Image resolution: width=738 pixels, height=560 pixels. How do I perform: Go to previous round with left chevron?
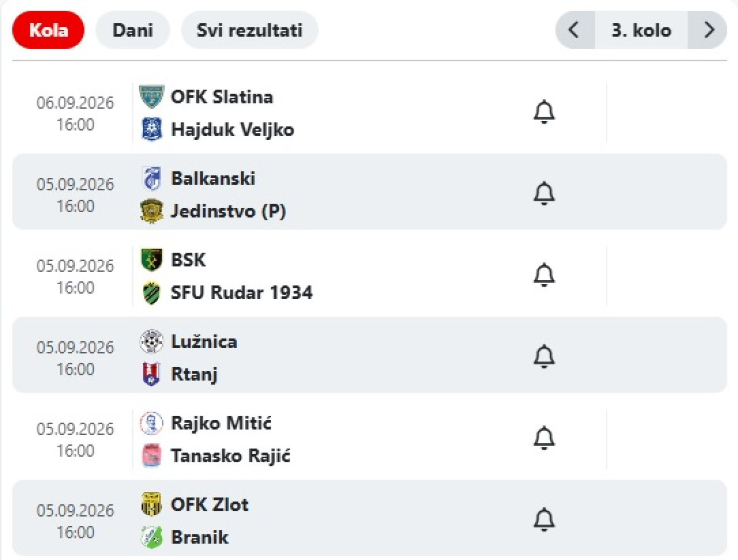pyautogui.click(x=574, y=30)
